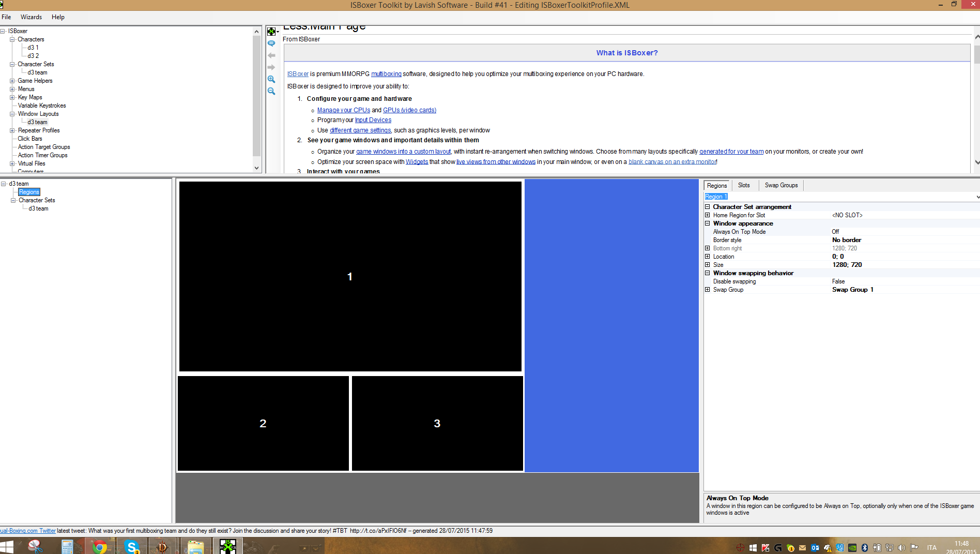
Task: Expand the Game Helpers node
Action: point(12,81)
